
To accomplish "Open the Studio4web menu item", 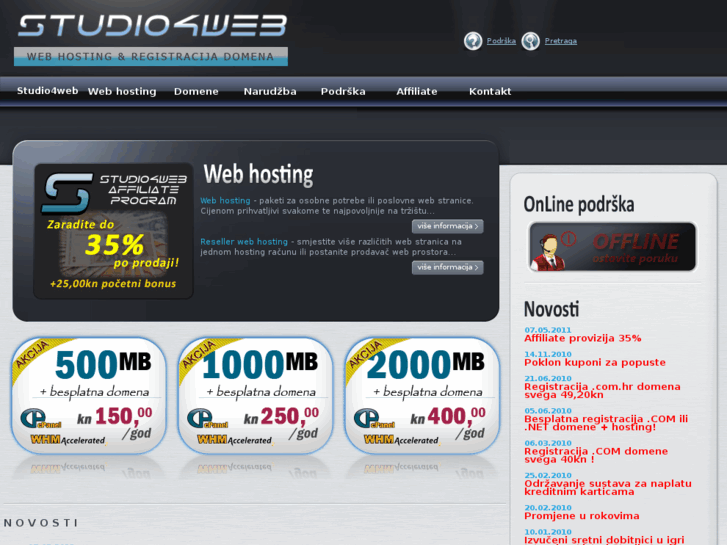I will [47, 91].
